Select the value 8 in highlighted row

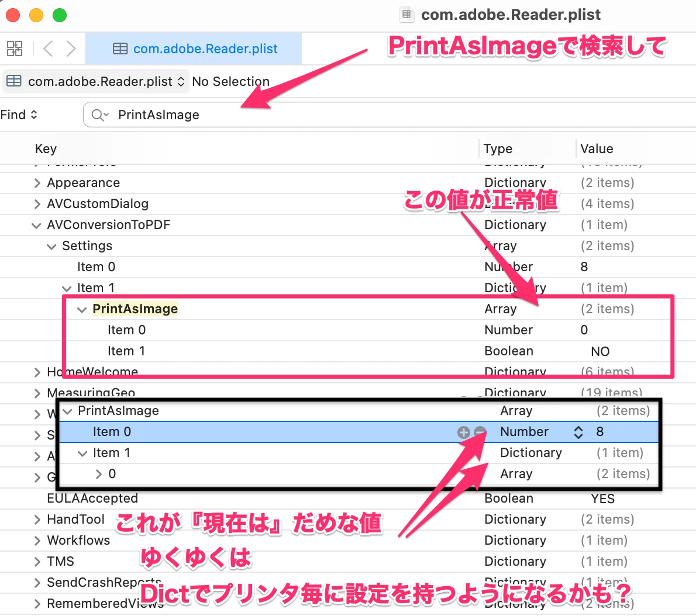coord(599,431)
